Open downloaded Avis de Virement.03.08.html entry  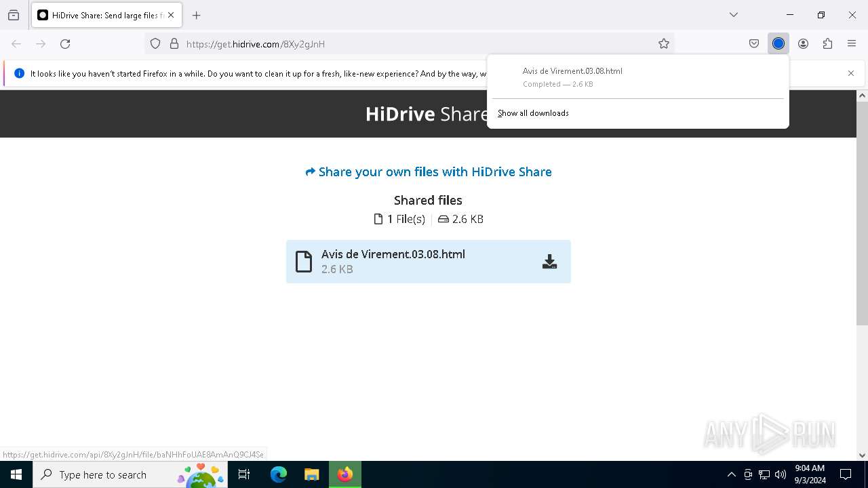[637, 77]
